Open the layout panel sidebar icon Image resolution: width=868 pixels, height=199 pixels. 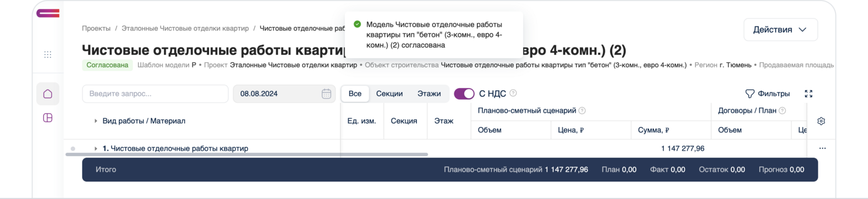pyautogui.click(x=48, y=118)
